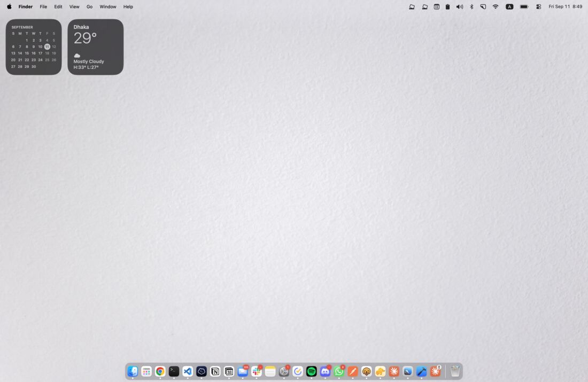Click the date and time 'Fri Sep 11 8:49'
Image resolution: width=588 pixels, height=382 pixels.
coord(565,7)
